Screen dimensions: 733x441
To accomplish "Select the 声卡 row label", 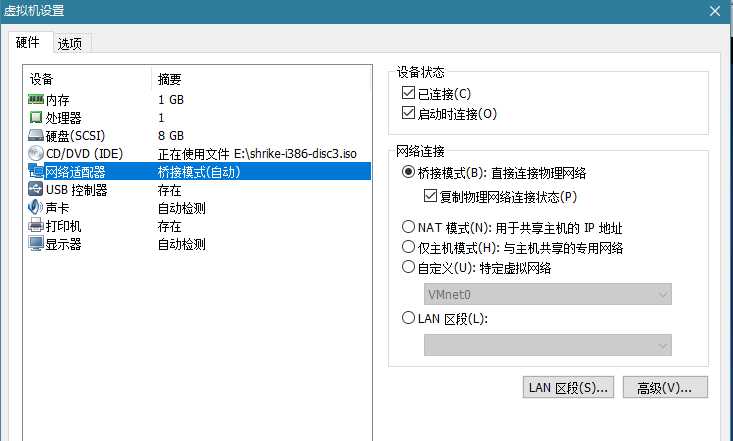I will click(x=57, y=208).
